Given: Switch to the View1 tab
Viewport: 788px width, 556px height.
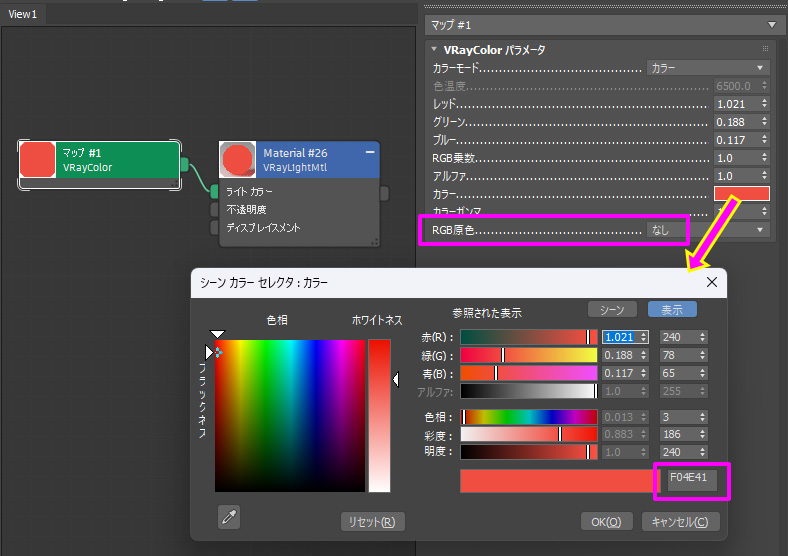Looking at the screenshot, I should click(x=23, y=14).
